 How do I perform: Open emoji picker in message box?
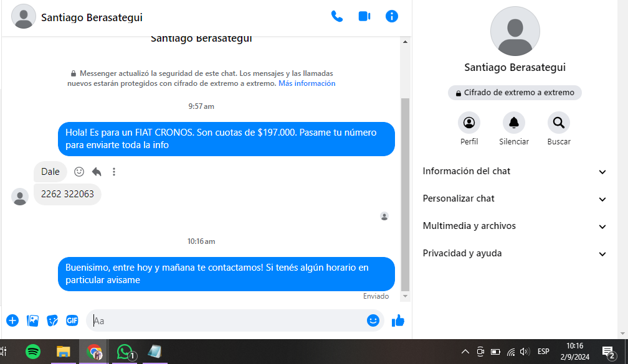(x=373, y=320)
